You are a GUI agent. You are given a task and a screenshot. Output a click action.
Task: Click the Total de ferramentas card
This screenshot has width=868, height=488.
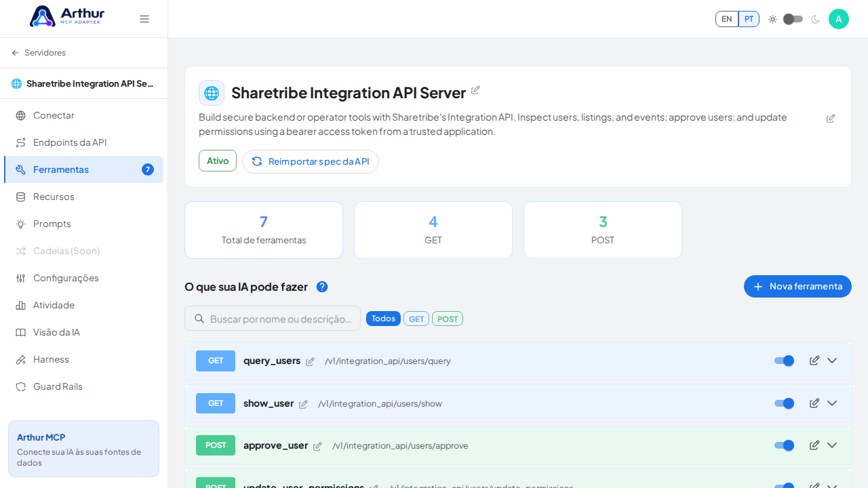click(264, 230)
